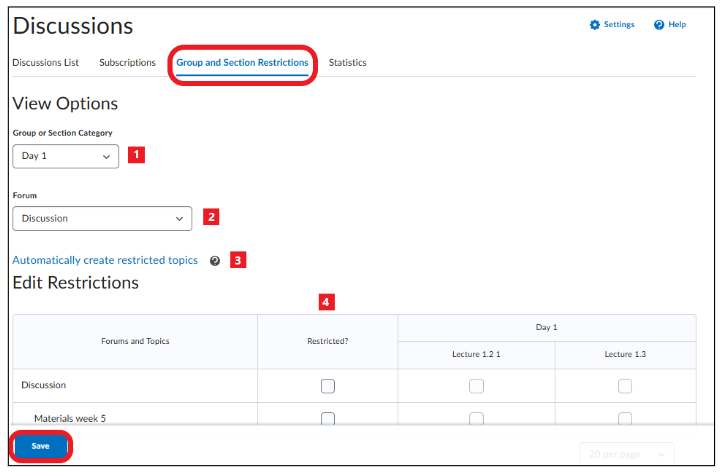Click the Discussion forum row label
The width and height of the screenshot is (722, 476).
pos(44,385)
